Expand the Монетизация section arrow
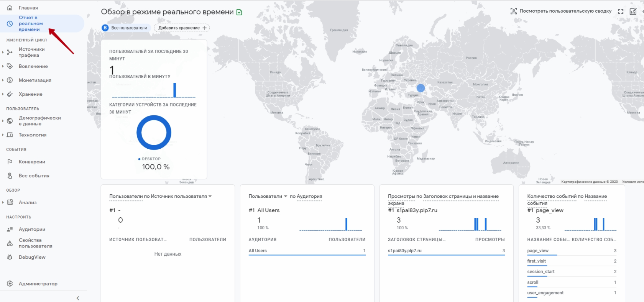 (x=3, y=80)
